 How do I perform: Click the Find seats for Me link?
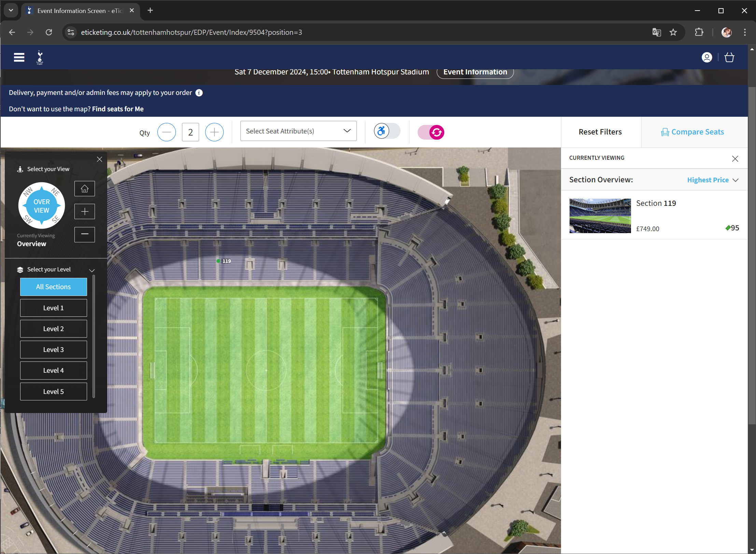(117, 109)
